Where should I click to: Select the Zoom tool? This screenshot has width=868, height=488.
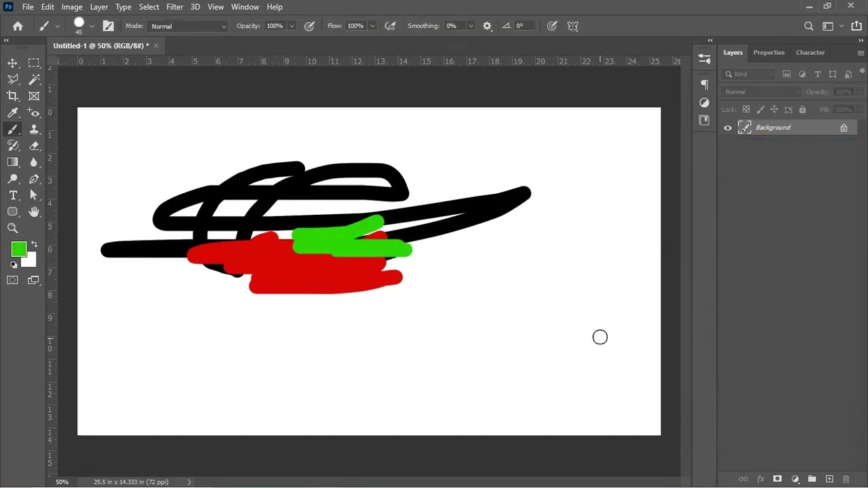coord(13,228)
